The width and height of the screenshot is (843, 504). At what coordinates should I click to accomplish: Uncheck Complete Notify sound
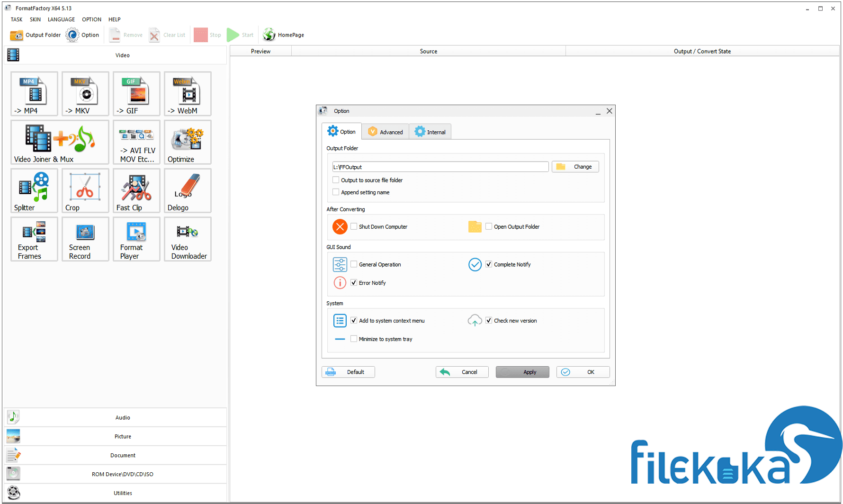pos(489,264)
